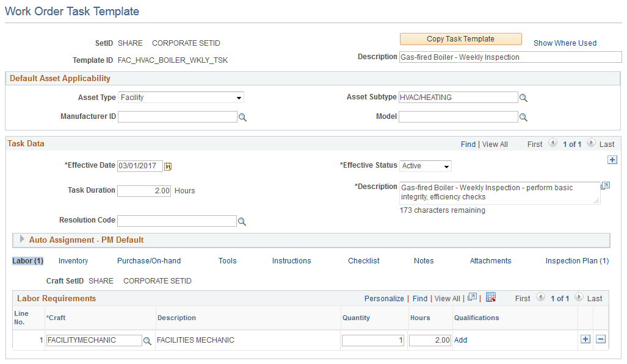The image size is (627, 364).
Task: Open the Inspection Plan tab
Action: (x=576, y=260)
